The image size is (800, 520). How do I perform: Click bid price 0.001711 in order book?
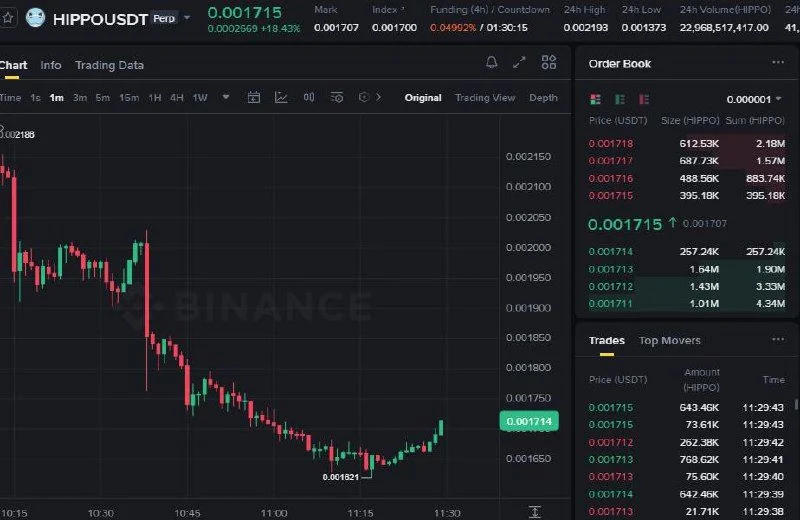[611, 304]
